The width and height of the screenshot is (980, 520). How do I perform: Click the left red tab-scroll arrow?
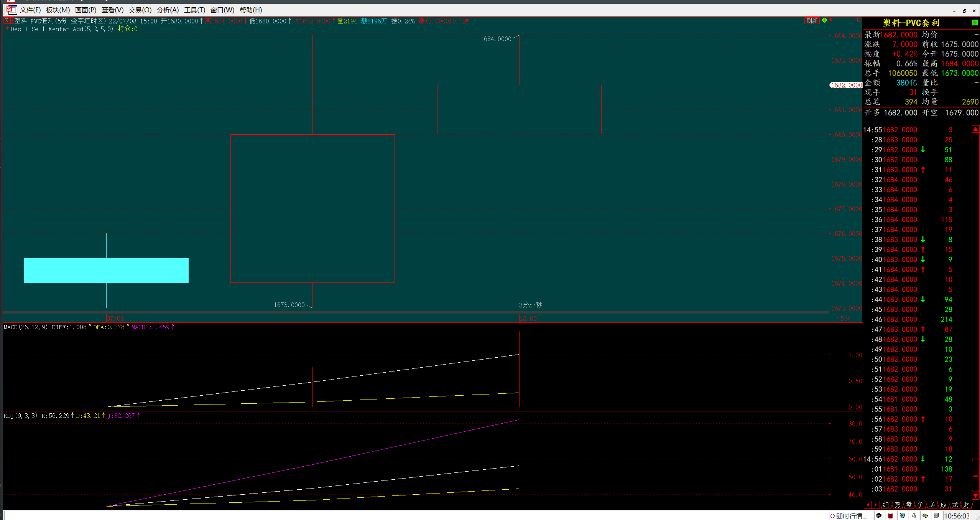[868, 505]
